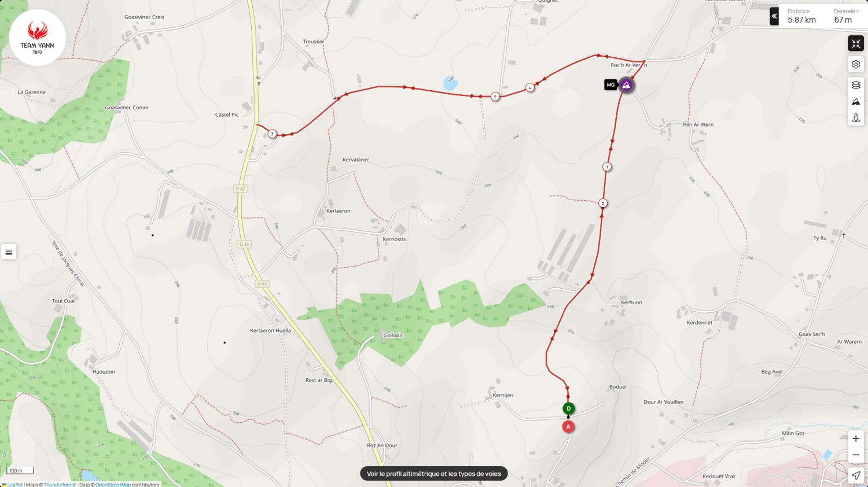Toggle the terrain relief mountain icon
This screenshot has width=868, height=487.
click(x=856, y=102)
